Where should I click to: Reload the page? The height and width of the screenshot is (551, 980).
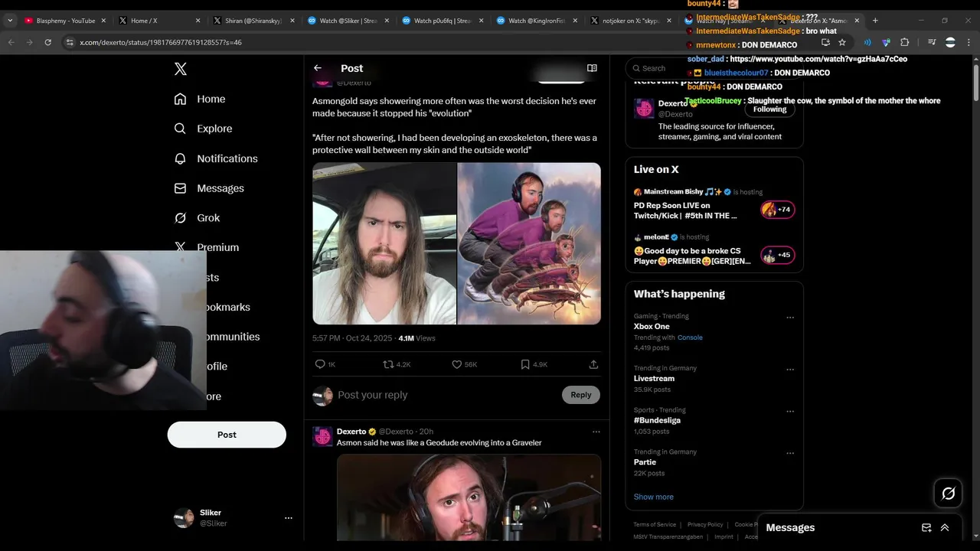pos(47,42)
